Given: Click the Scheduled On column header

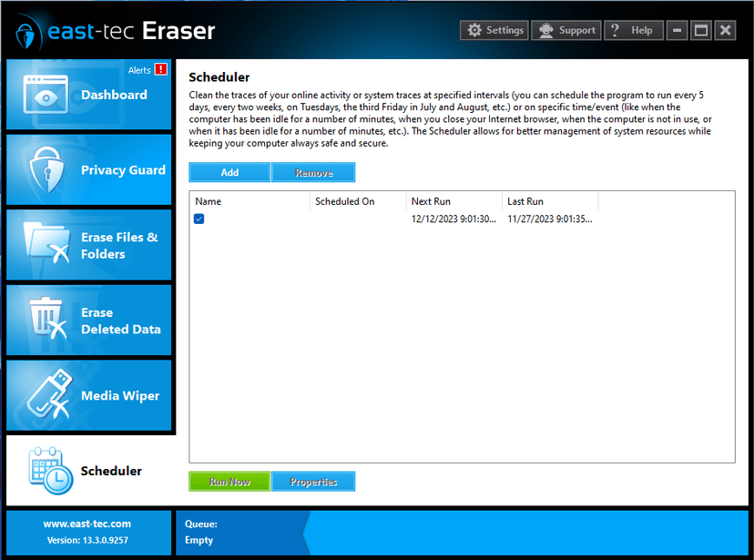Looking at the screenshot, I should [x=358, y=201].
